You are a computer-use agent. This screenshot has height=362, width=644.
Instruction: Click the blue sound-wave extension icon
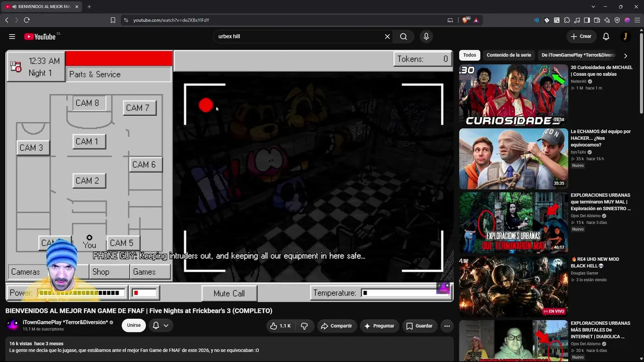coord(536,20)
